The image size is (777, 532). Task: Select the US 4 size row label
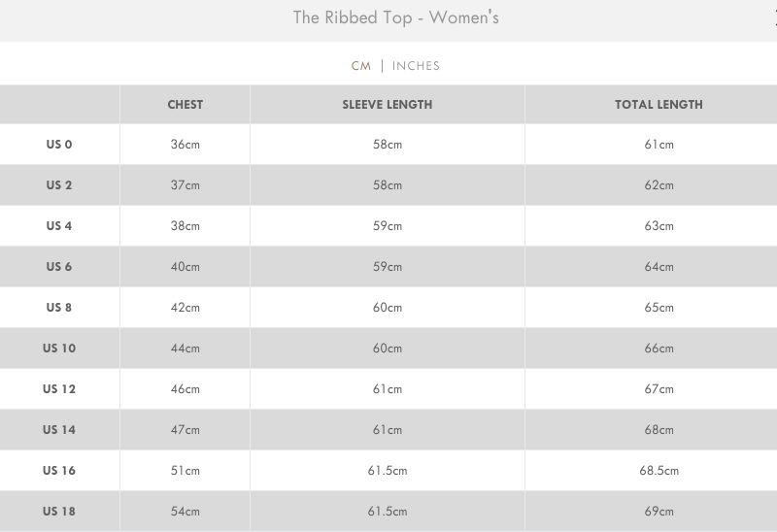59,226
